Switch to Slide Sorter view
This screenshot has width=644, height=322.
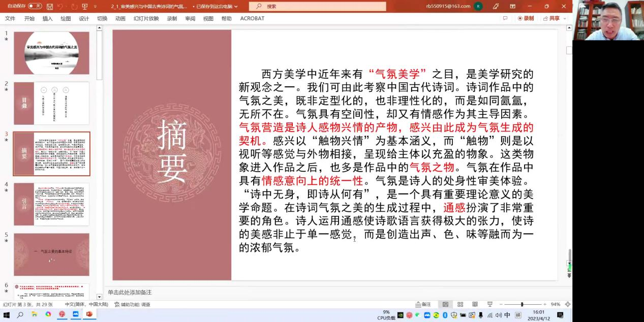coord(460,304)
